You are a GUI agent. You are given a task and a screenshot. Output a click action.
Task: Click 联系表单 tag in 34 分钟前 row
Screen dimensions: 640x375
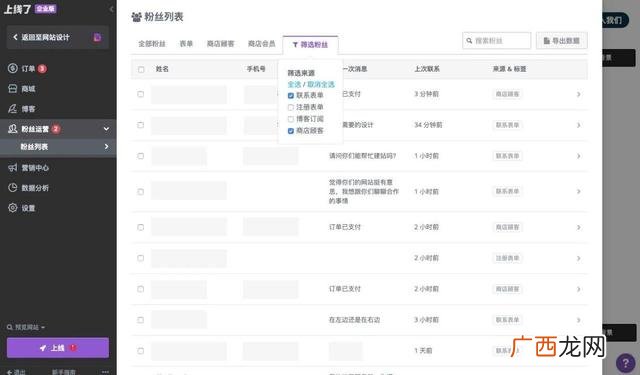tap(507, 125)
